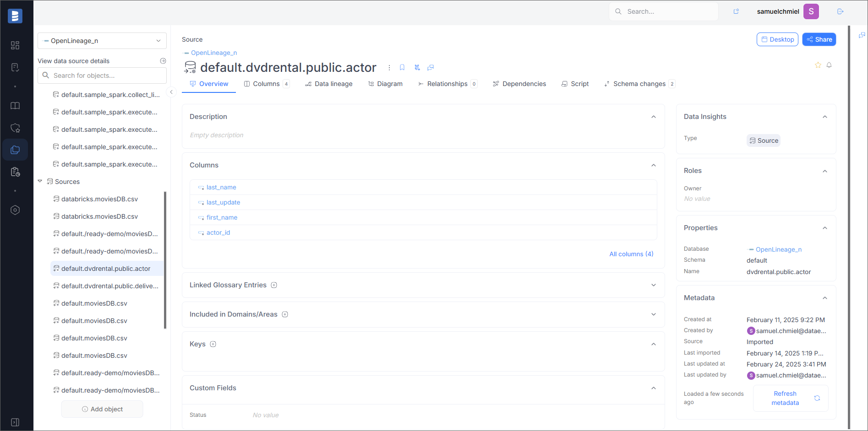Open the View data source details arrow
Screen dimensions: 868x431
coord(163,61)
